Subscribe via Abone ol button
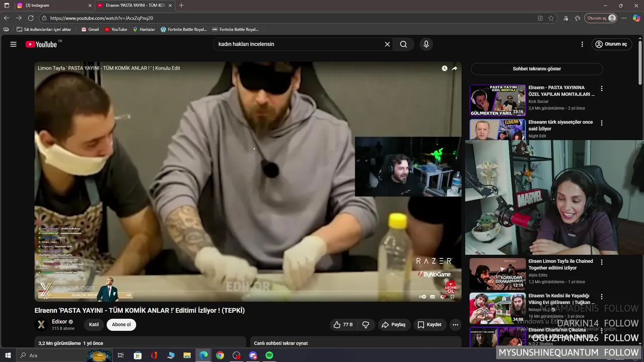Image resolution: width=644 pixels, height=362 pixels. [121, 325]
